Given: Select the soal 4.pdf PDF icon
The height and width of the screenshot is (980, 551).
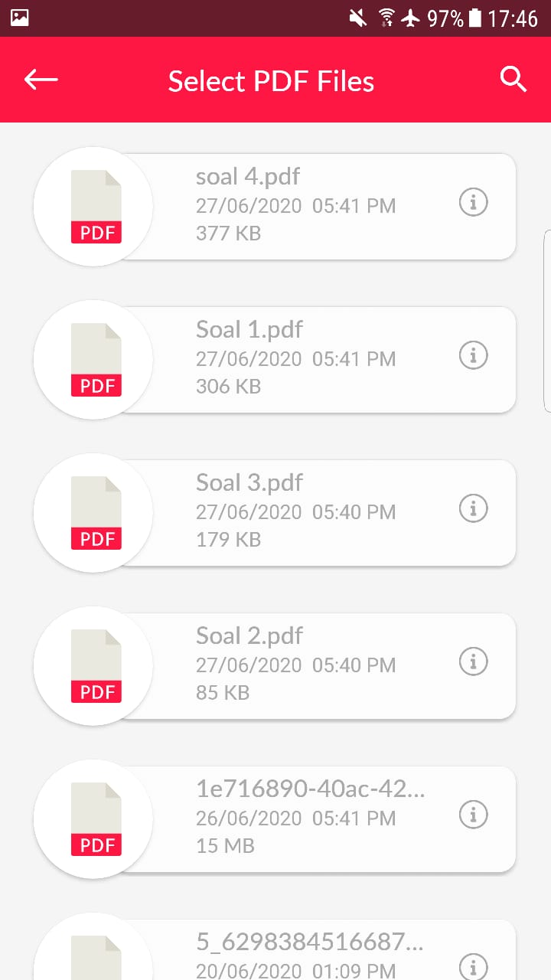Looking at the screenshot, I should pos(95,207).
